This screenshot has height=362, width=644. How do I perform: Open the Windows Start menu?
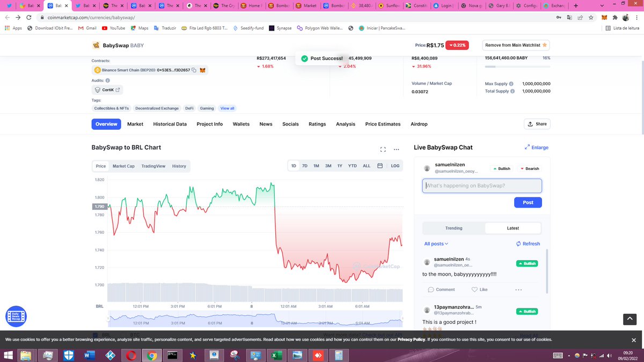pos(8,355)
